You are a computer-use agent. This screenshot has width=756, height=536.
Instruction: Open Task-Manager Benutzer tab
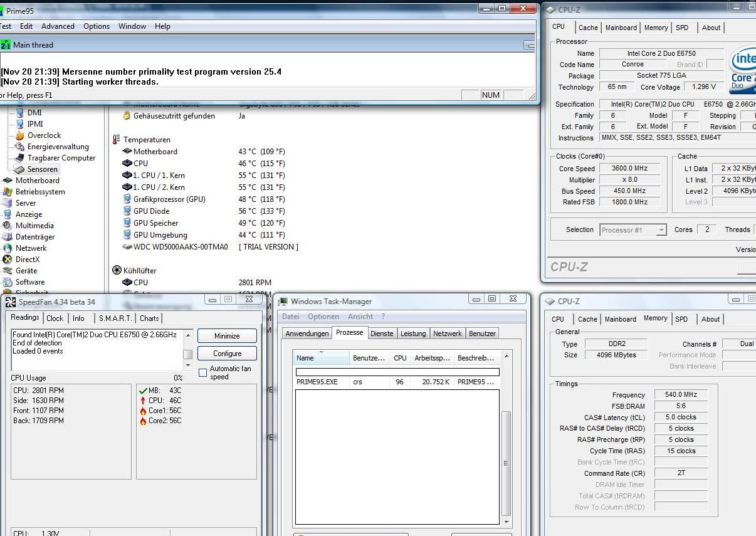pyautogui.click(x=482, y=334)
